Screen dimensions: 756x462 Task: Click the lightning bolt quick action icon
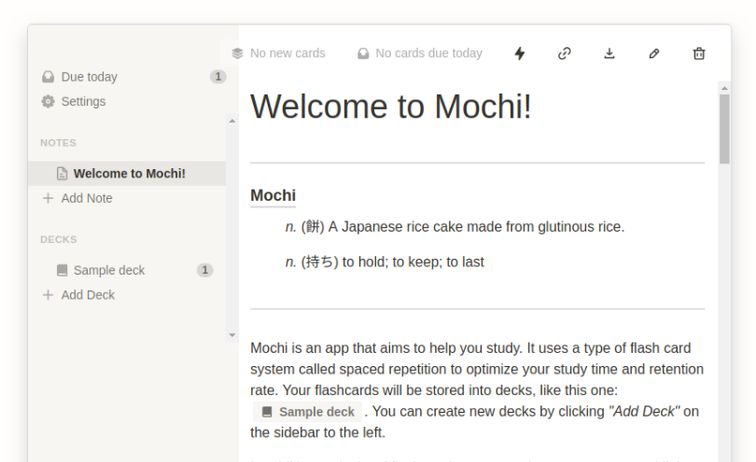[519, 53]
